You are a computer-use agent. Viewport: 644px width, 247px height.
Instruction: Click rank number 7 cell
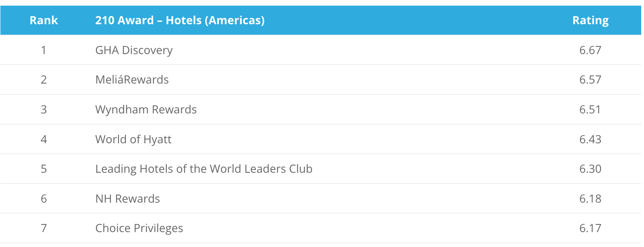coord(44,228)
